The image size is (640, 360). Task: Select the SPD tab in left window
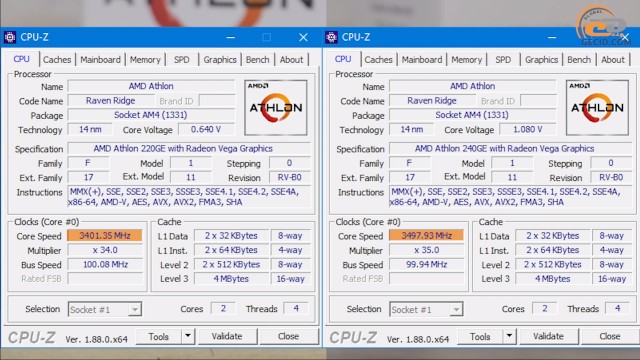click(x=182, y=60)
